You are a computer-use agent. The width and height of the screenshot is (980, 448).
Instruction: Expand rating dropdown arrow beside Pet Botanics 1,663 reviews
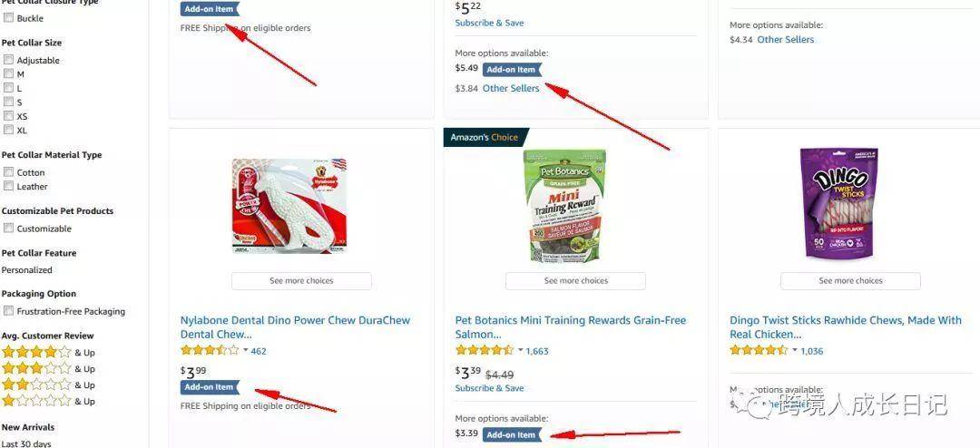coord(521,351)
